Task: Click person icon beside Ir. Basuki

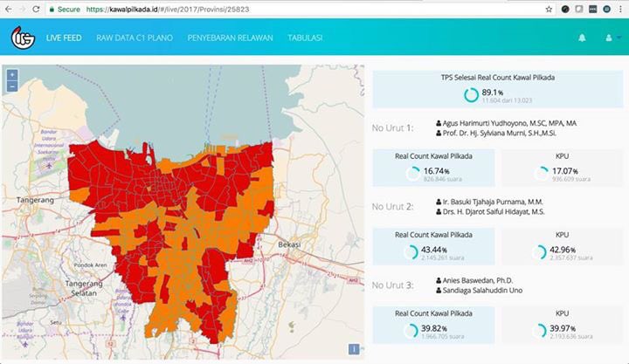Action: click(439, 202)
